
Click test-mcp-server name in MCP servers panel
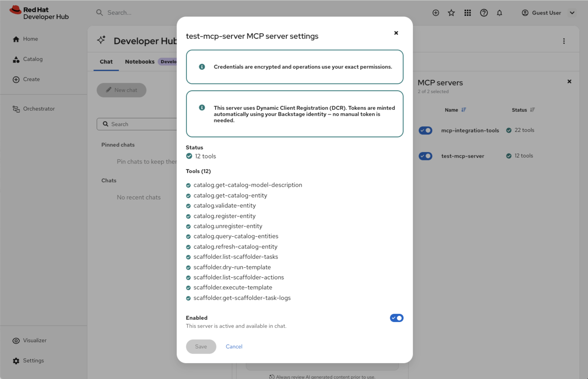(463, 156)
